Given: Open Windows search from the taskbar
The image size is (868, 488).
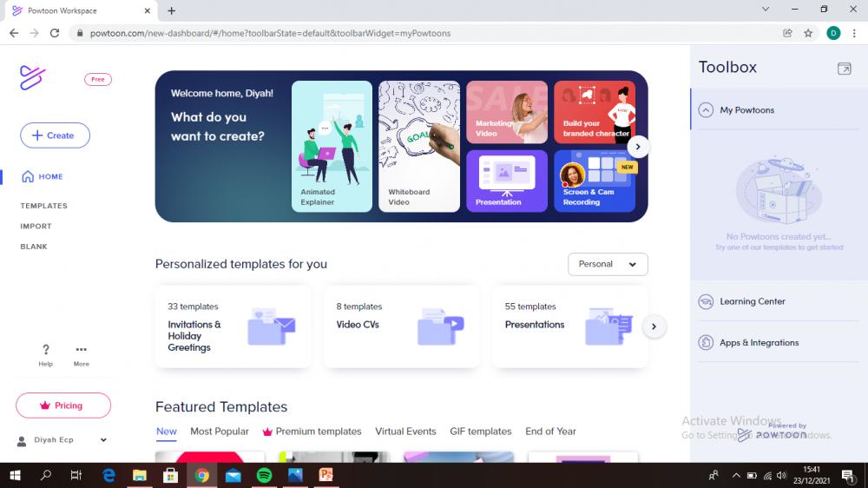Looking at the screenshot, I should (x=46, y=475).
